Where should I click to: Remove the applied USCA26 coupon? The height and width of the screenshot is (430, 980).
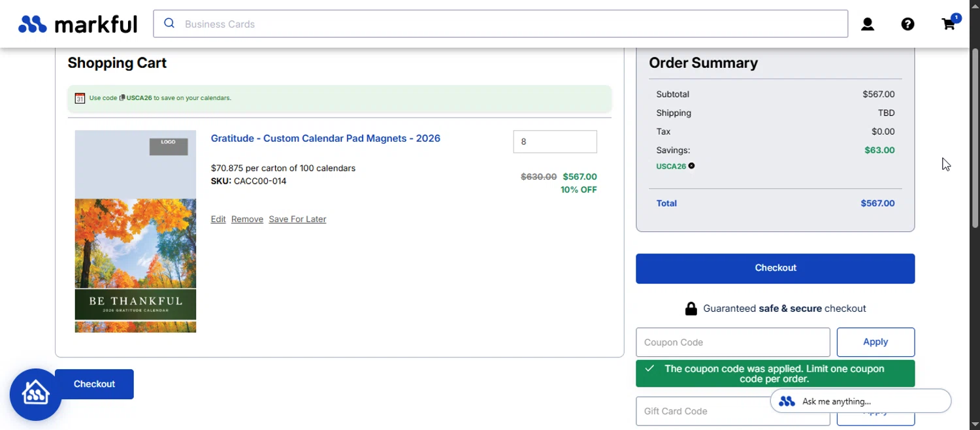pos(691,166)
